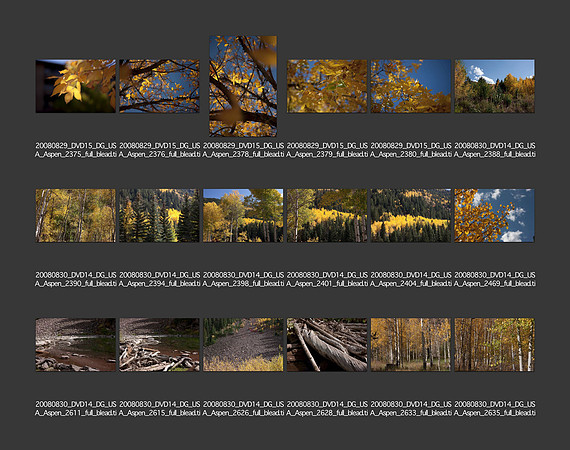
Task: Select the label Aspen_2404_full_bleed.ti
Action: (410, 279)
